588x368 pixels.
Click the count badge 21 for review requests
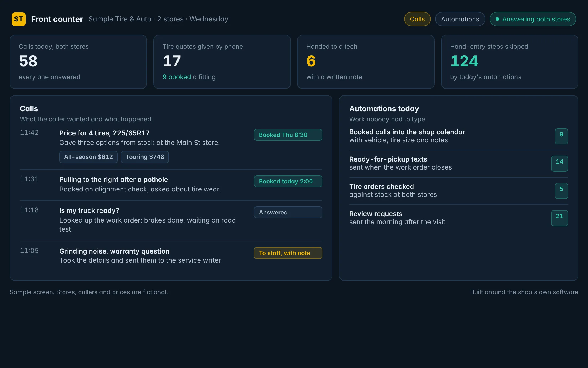559,218
